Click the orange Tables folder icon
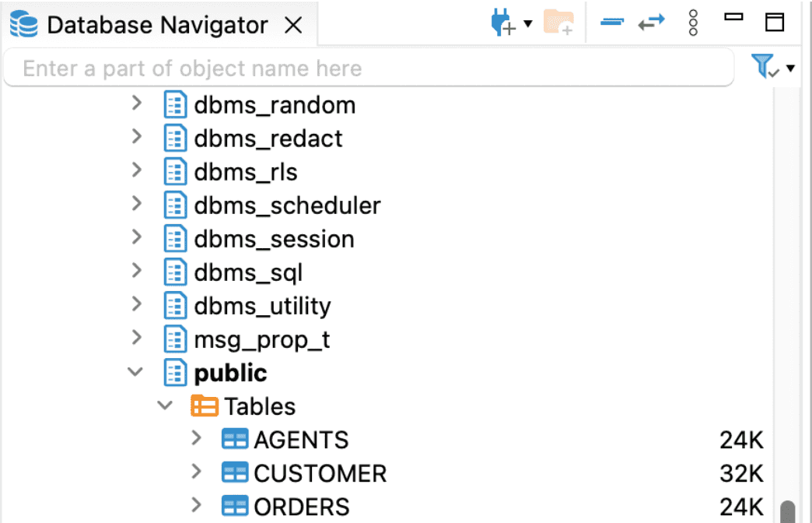The width and height of the screenshot is (812, 523). pyautogui.click(x=204, y=405)
